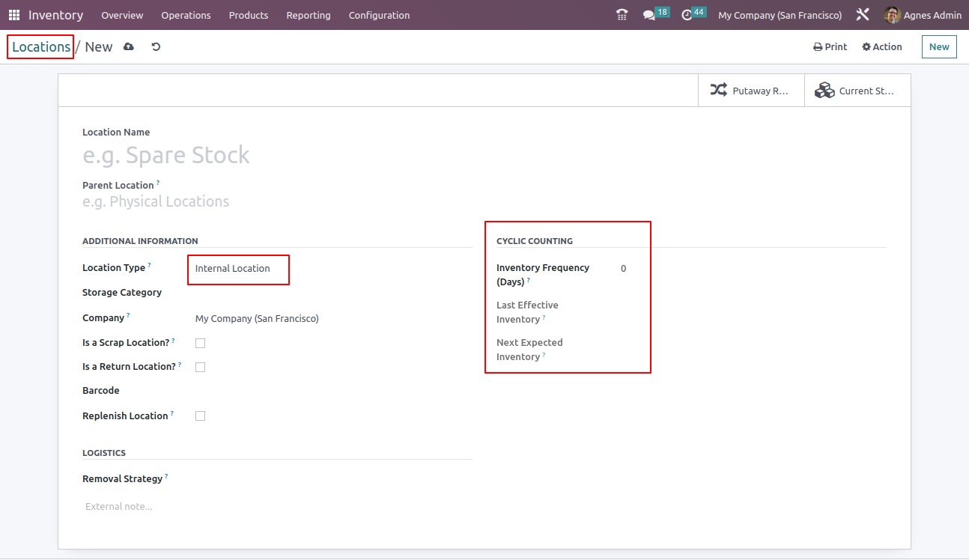Click the Putaway Rules stat button
This screenshot has height=560, width=969.
point(751,91)
